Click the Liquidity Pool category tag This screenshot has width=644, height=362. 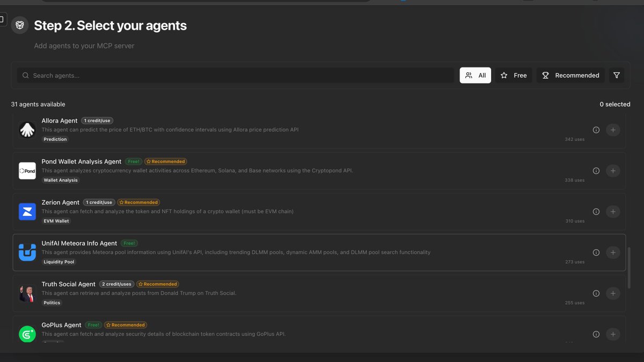59,262
